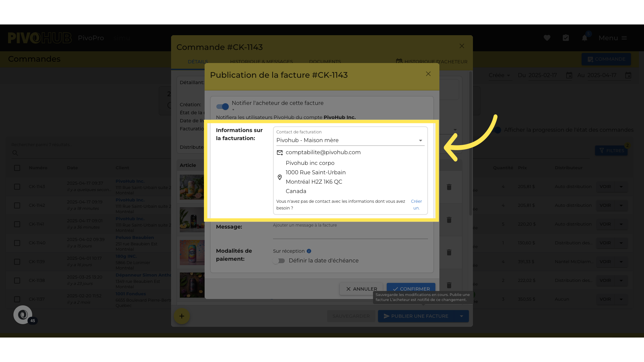Close the Publication de la facture dialog
644x362 pixels.
[x=428, y=74]
